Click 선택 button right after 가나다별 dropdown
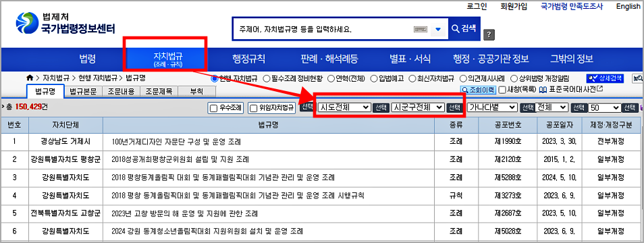The image size is (644, 243). pos(527,107)
